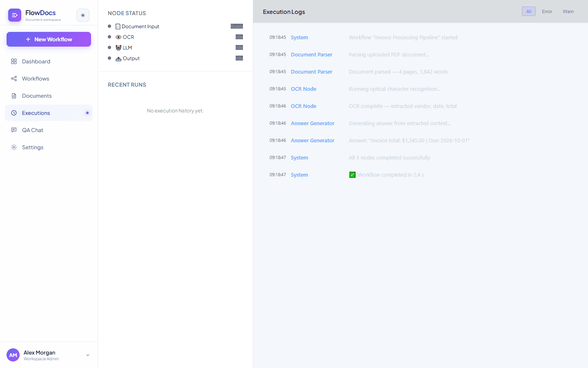588x368 pixels.
Task: Filter logs by Error
Action: click(x=547, y=11)
